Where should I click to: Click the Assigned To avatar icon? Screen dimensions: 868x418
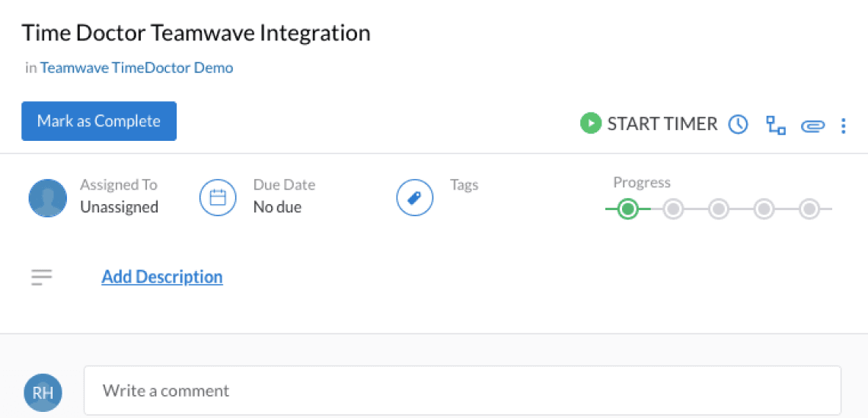click(x=47, y=198)
